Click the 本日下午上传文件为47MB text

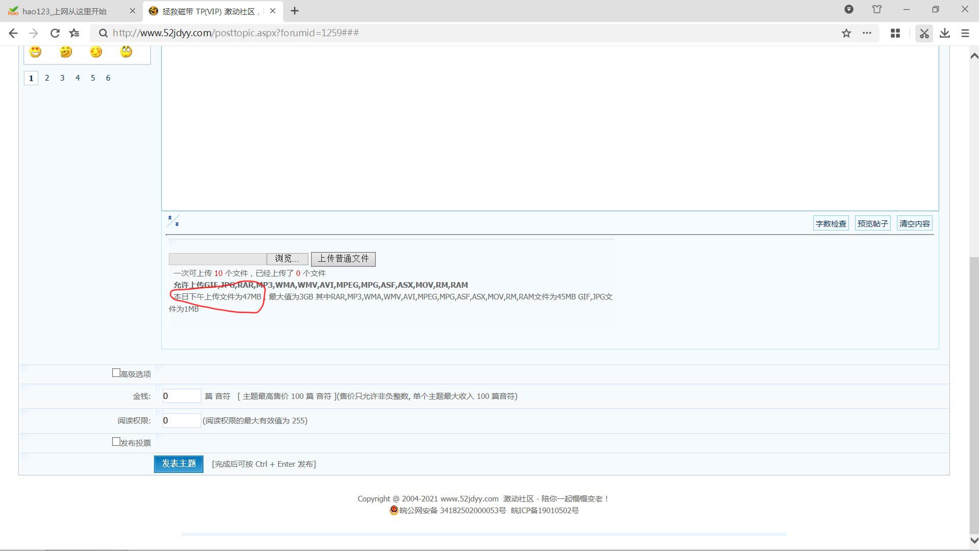pos(218,297)
